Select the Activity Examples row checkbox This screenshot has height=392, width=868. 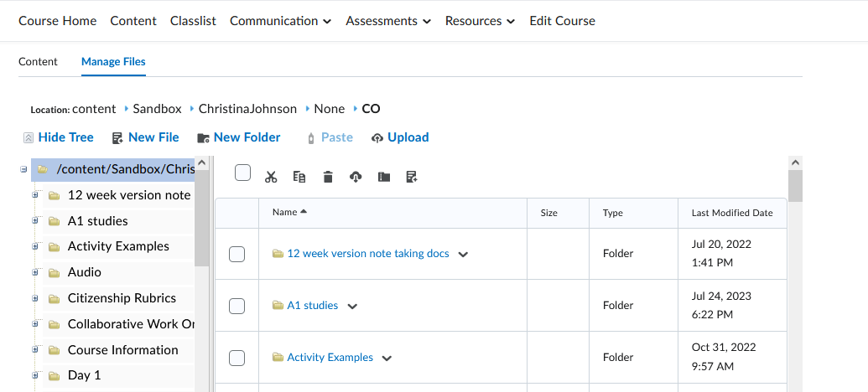[x=236, y=358]
